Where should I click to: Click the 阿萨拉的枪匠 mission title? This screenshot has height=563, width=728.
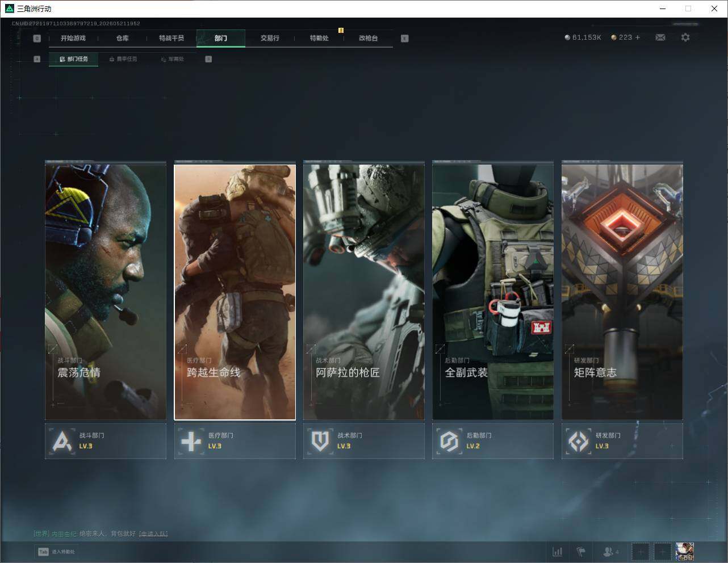(x=348, y=372)
